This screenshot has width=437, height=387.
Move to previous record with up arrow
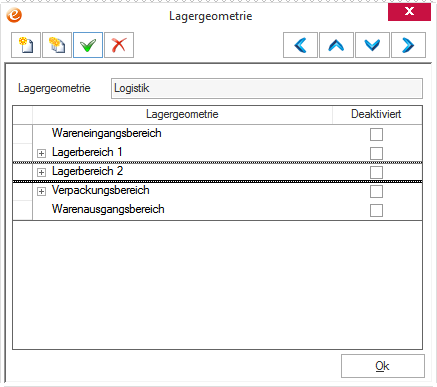click(x=336, y=45)
